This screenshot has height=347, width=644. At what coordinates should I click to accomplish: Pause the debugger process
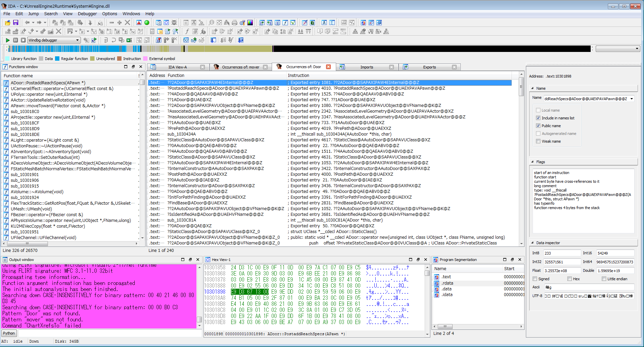(16, 40)
